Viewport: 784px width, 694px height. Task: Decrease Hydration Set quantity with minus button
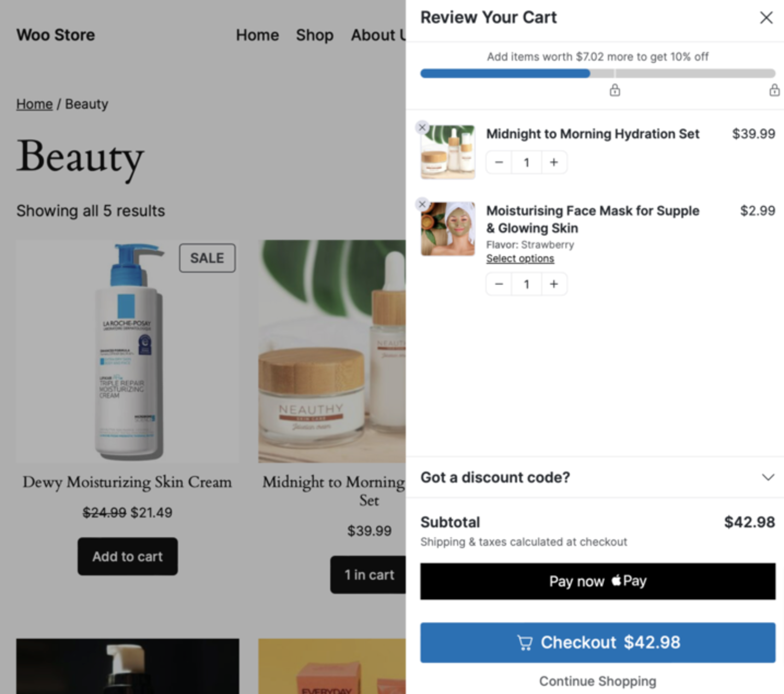pos(498,162)
